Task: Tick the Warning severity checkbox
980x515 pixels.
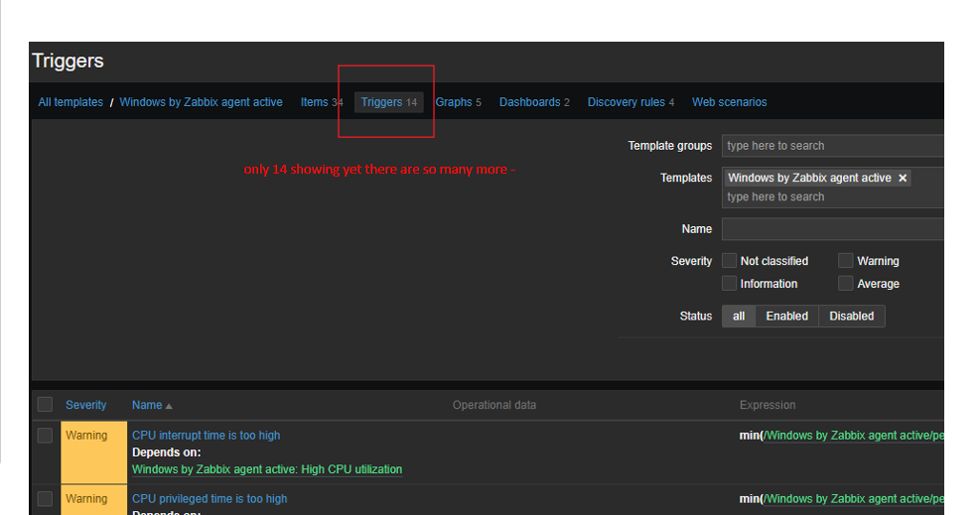Action: click(x=846, y=260)
